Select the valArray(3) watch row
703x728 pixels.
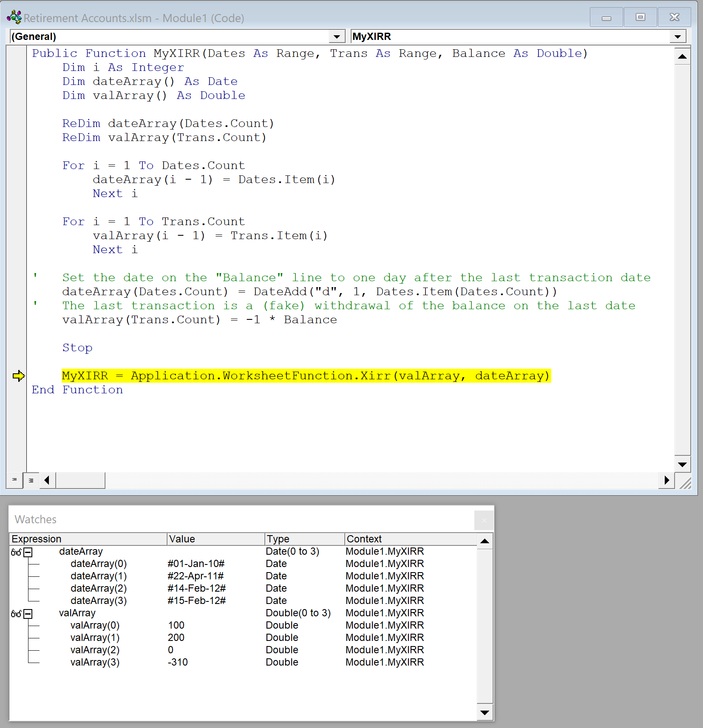[x=243, y=662]
